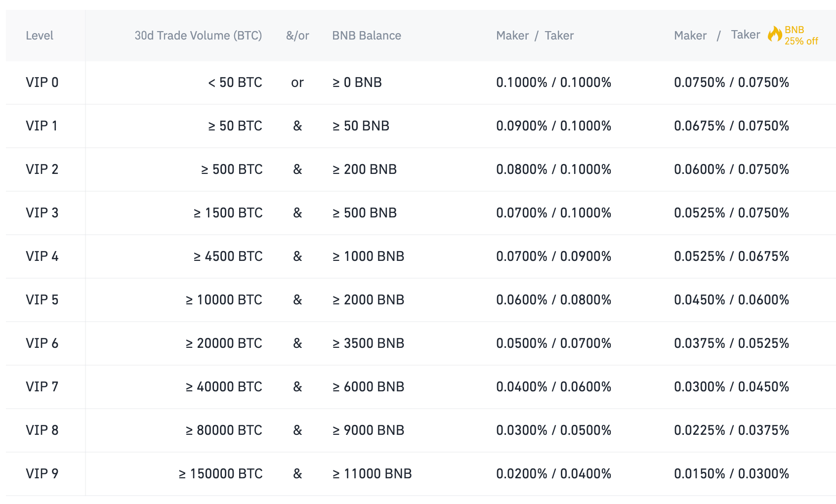The width and height of the screenshot is (836, 504).
Task: Click the ≥ 3500 BNB balance cell
Action: [x=368, y=343]
